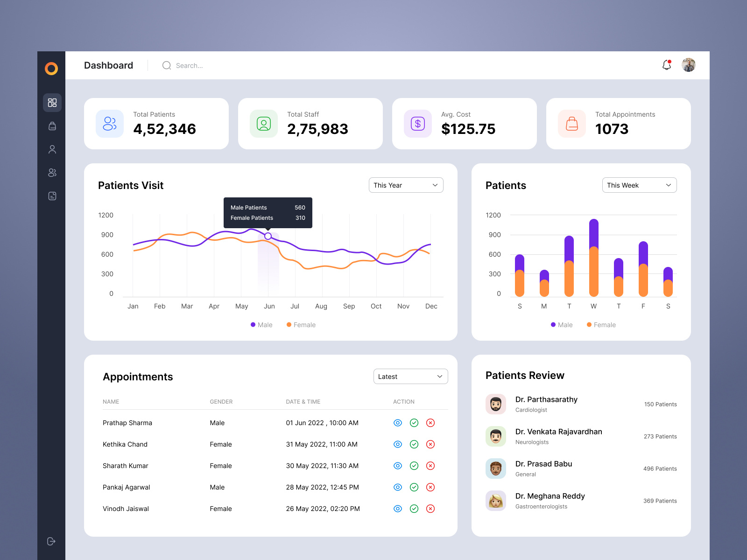This screenshot has width=747, height=560.
Task: Click the search magnifier icon
Action: point(167,65)
